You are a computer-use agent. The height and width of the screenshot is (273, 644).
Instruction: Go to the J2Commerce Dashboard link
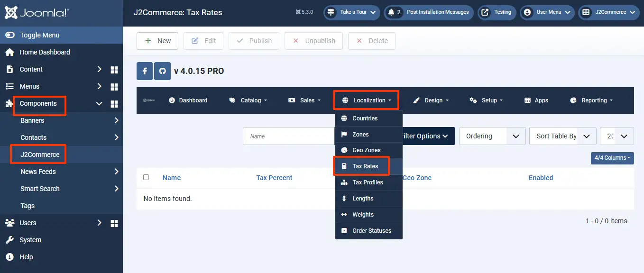click(x=188, y=100)
